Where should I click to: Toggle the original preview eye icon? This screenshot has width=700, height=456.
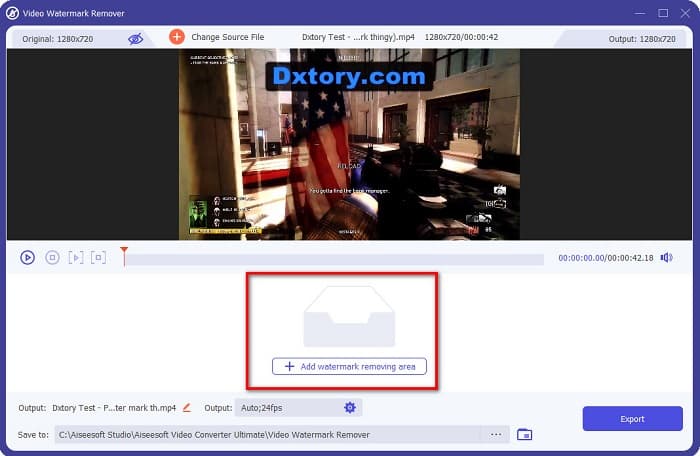[135, 38]
